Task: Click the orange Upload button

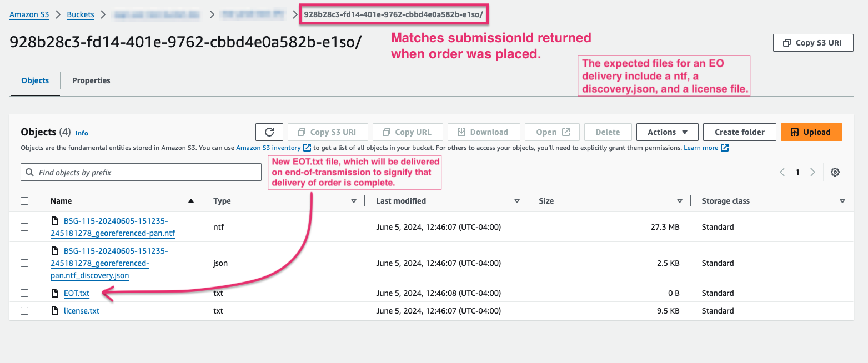Action: (811, 132)
